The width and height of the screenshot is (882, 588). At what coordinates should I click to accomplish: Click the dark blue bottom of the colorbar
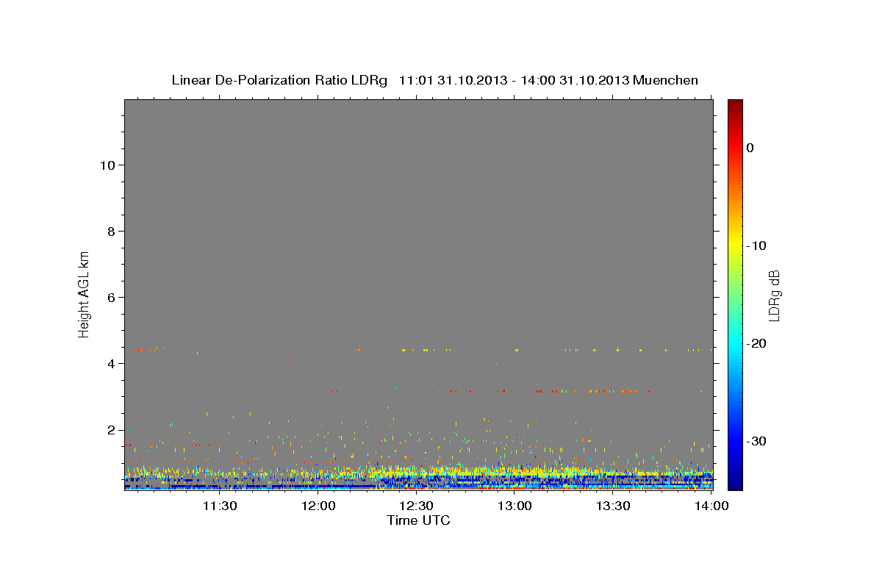pyautogui.click(x=735, y=484)
